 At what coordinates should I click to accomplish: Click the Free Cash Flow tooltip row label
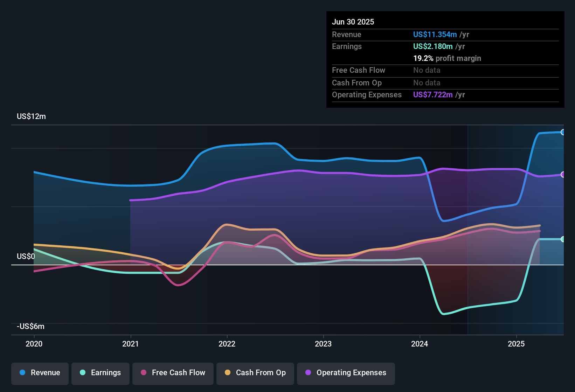(x=359, y=70)
